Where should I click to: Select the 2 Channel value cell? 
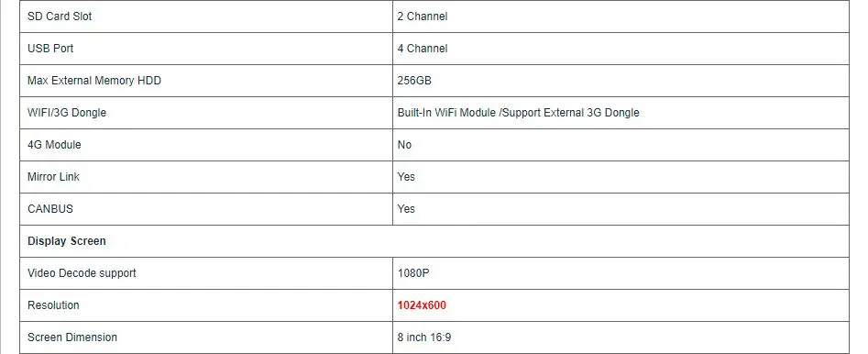click(x=621, y=17)
